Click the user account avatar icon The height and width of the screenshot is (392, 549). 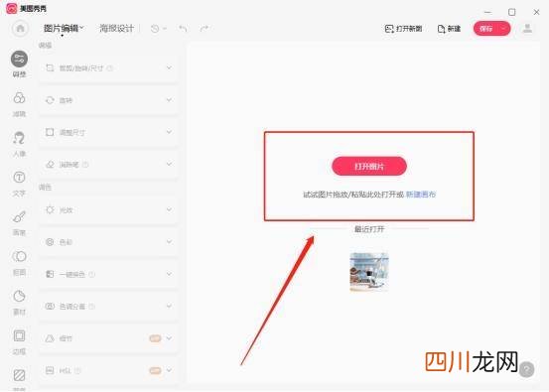coord(527,29)
